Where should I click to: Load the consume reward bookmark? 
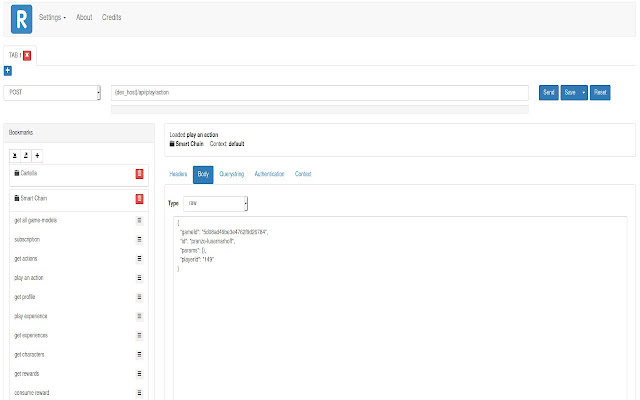(x=31, y=393)
